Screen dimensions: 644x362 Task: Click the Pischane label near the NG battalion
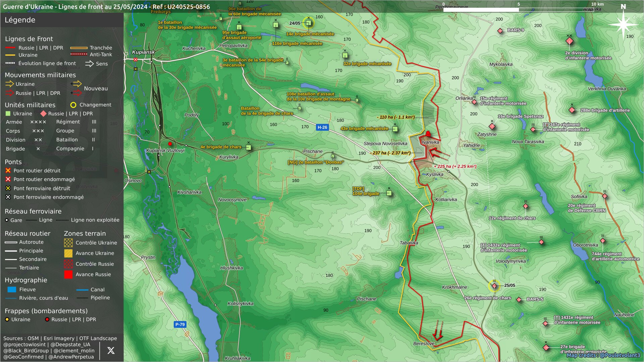pyautogui.click(x=313, y=152)
